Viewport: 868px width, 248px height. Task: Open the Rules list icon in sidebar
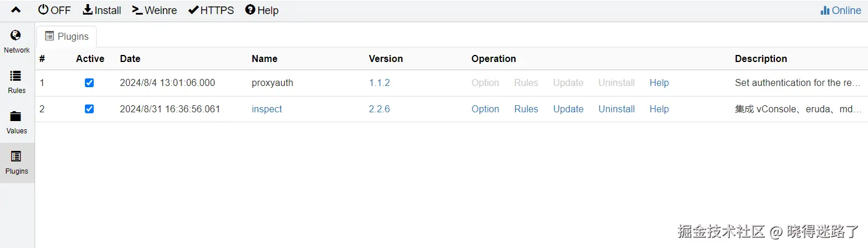(16, 76)
